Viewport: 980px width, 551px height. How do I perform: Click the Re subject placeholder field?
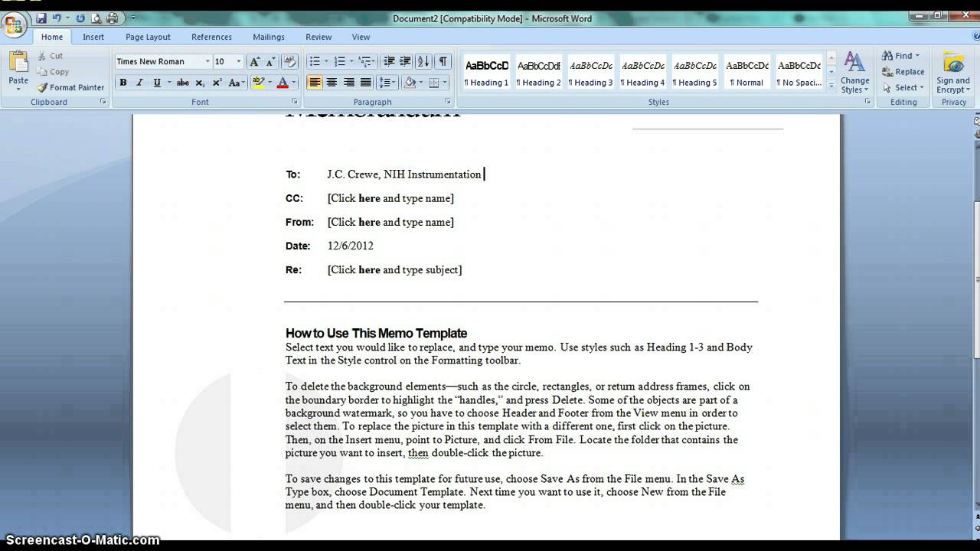394,269
